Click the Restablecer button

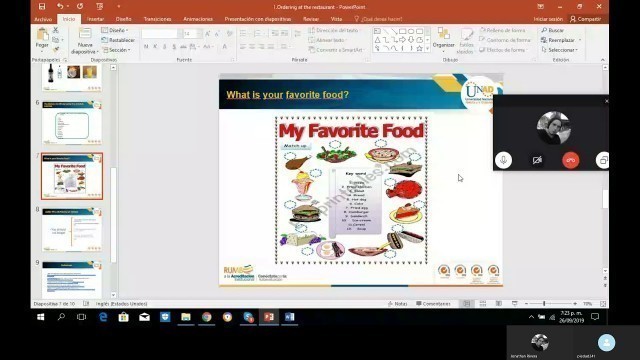(x=118, y=40)
